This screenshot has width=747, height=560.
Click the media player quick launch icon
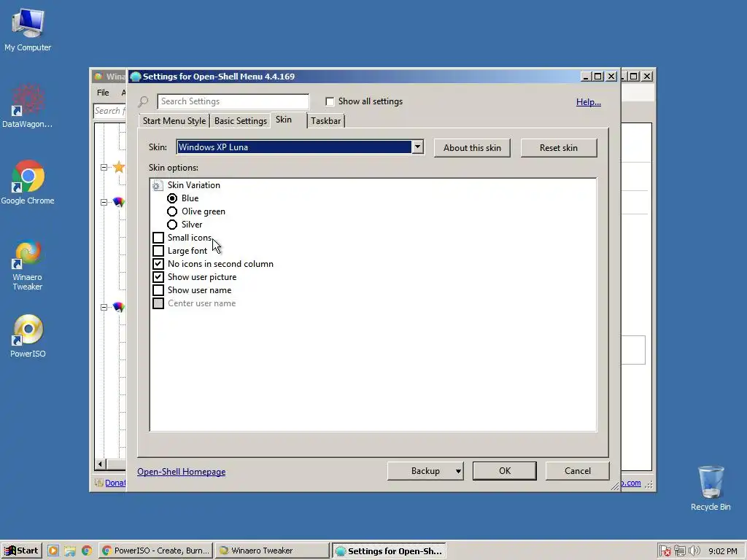tap(53, 551)
